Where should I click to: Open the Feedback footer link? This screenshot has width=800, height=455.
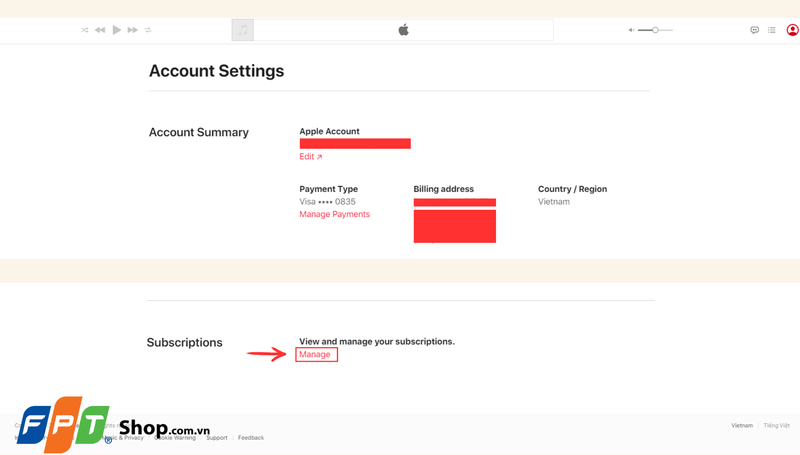click(251, 438)
